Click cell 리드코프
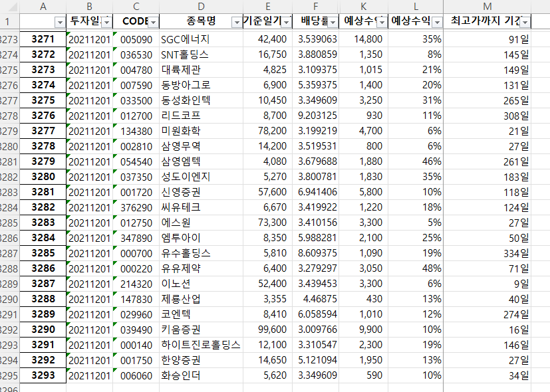550x392 pixels. point(201,116)
